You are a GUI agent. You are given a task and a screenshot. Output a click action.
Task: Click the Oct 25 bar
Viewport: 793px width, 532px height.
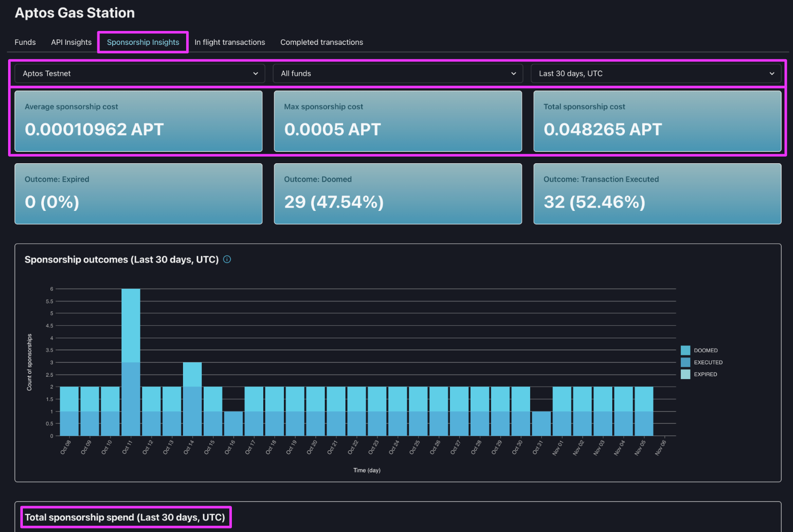pos(418,411)
